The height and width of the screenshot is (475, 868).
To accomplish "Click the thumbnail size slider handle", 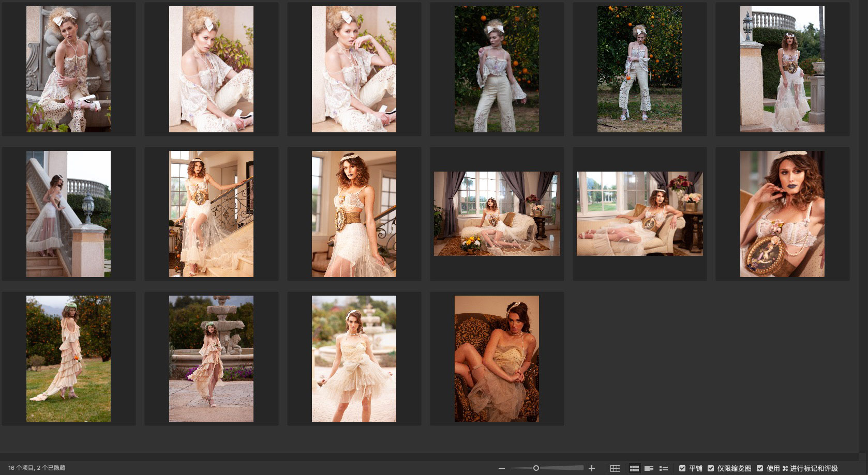I will tap(536, 468).
